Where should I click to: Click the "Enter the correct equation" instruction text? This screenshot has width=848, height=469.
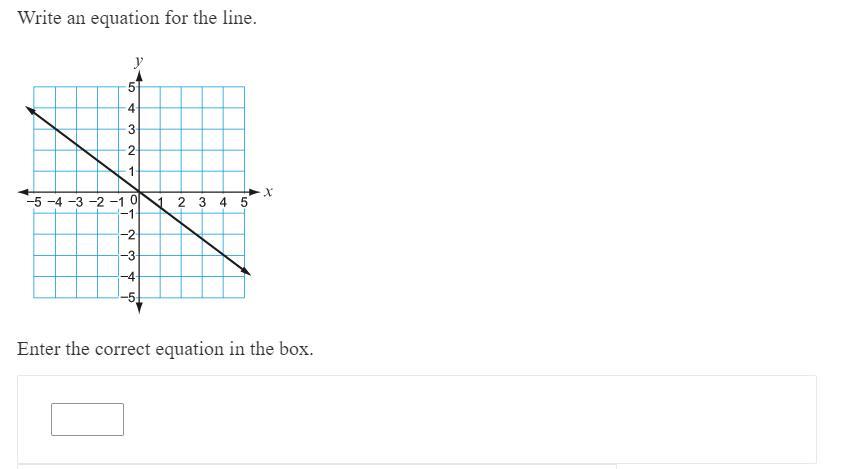165,349
